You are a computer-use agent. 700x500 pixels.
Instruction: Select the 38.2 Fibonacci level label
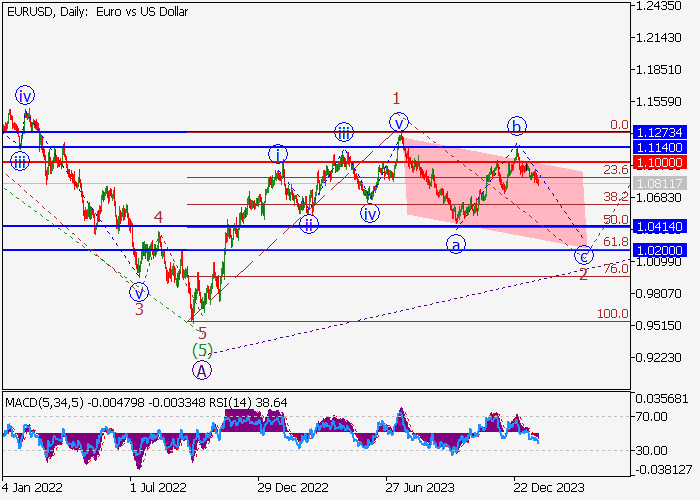pyautogui.click(x=616, y=196)
